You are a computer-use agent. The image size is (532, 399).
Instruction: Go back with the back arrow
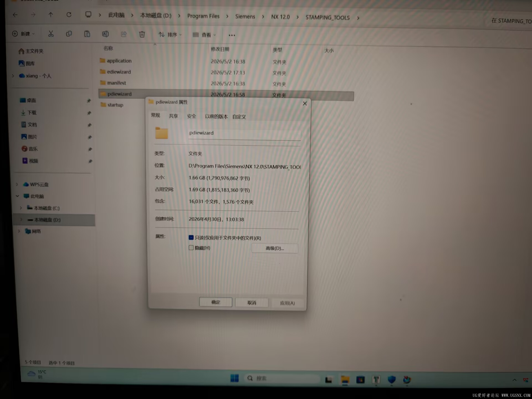click(15, 15)
